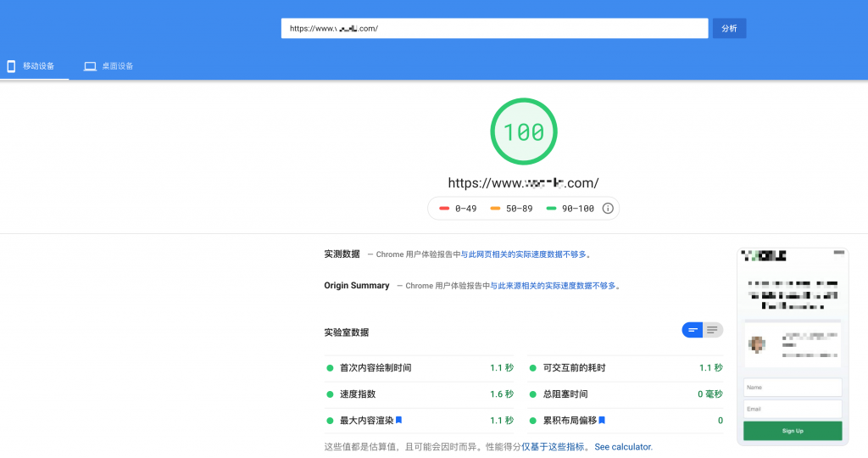Switch lab data to expanded list view
Viewport: 868px width, 458px height.
[713, 330]
